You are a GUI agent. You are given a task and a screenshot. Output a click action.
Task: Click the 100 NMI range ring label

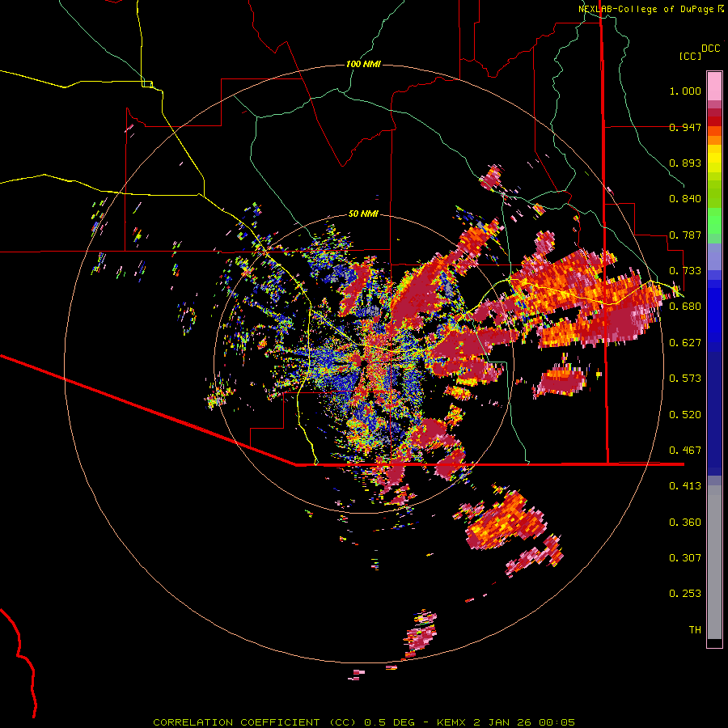363,64
